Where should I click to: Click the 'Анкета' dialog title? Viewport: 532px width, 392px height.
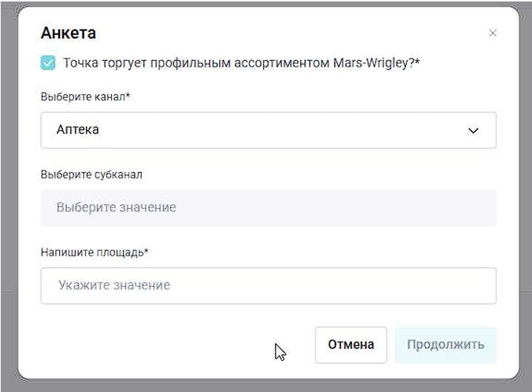tap(68, 33)
